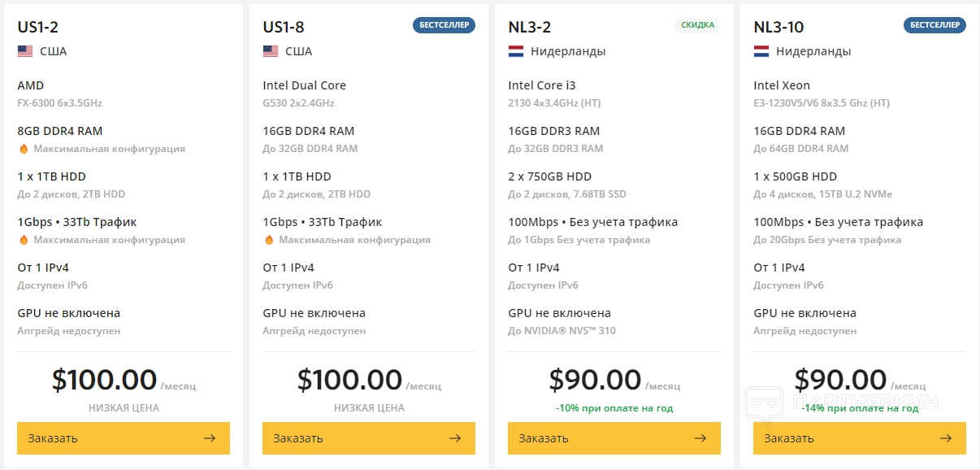
Task: Click fire icon under 8GB DDR4 RAM
Action: tap(24, 149)
